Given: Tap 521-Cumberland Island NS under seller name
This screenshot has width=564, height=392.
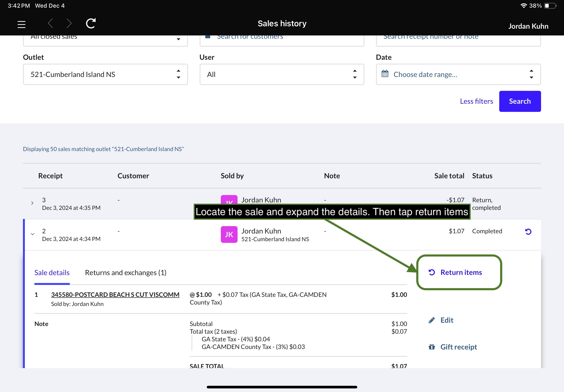Looking at the screenshot, I should [x=275, y=239].
